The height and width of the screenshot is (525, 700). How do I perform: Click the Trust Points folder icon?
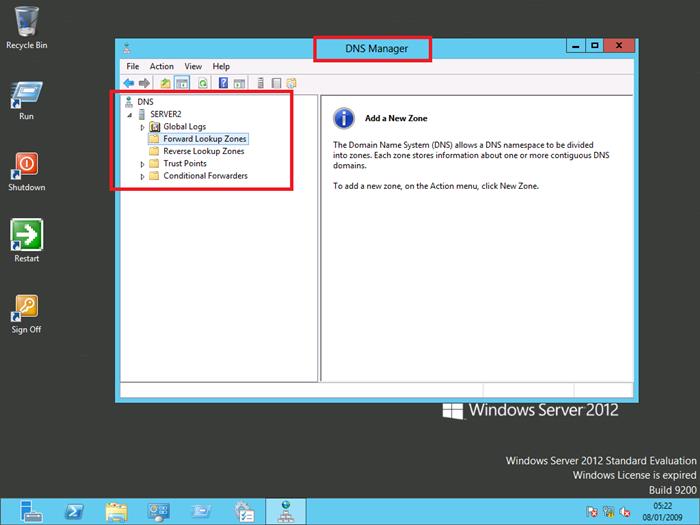click(x=154, y=163)
